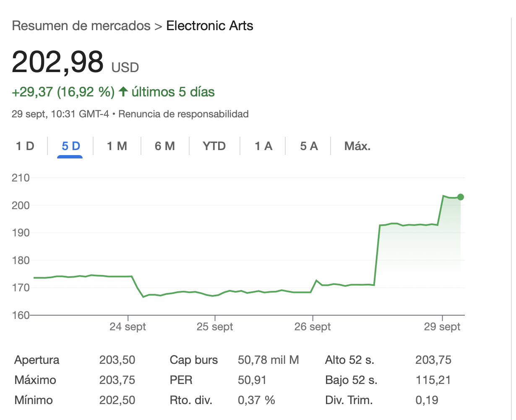The image size is (516, 420).
Task: Click the Apertura label
Action: pos(37,360)
